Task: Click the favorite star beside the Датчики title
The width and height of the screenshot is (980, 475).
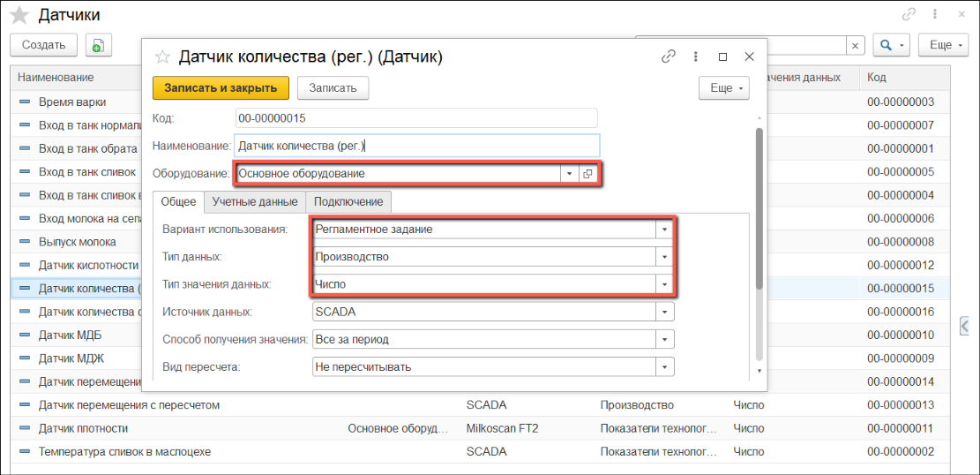Action: (19, 15)
